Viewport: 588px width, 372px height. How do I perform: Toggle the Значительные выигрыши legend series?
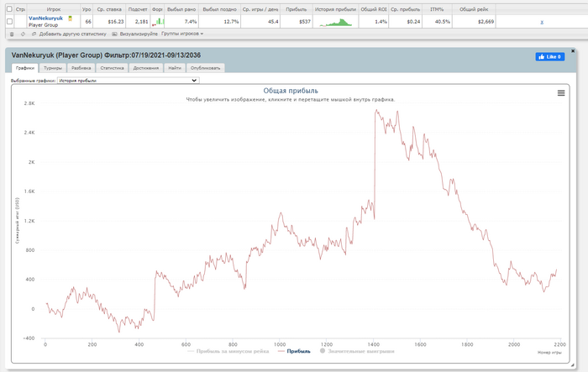(x=357, y=351)
